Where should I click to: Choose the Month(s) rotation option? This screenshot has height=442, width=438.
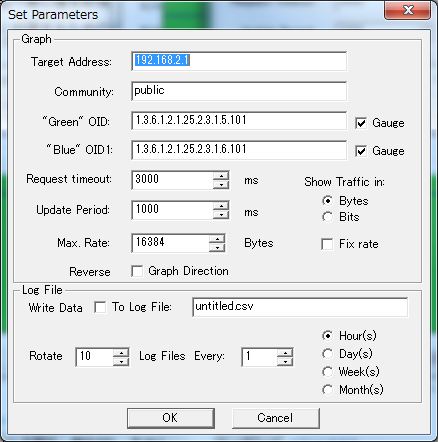[x=327, y=390]
